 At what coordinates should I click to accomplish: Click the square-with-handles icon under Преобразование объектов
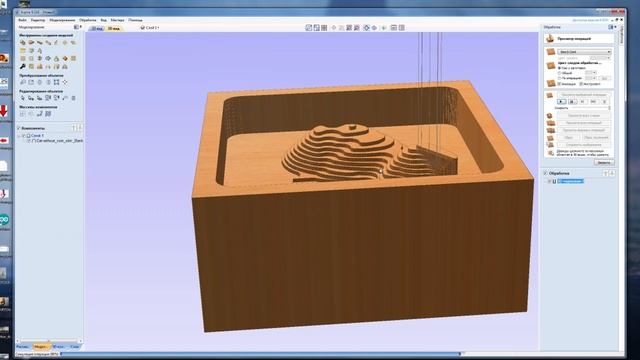click(56, 82)
